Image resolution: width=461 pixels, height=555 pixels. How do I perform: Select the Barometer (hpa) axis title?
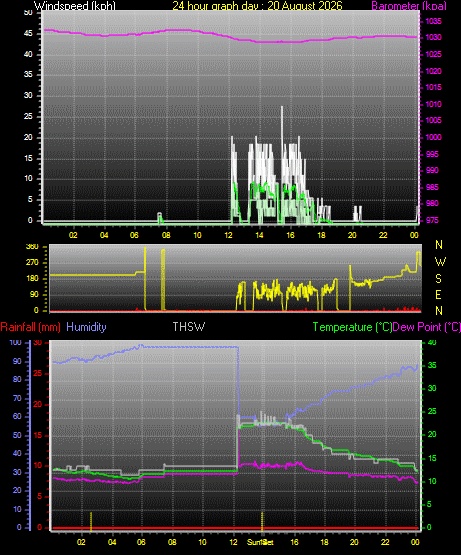click(x=409, y=6)
